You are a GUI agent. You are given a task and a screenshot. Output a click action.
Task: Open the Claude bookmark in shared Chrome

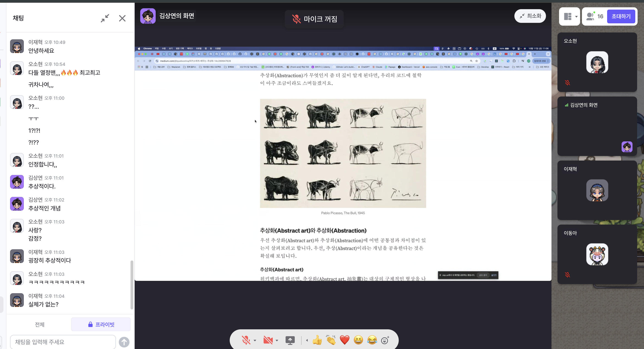[x=377, y=67]
